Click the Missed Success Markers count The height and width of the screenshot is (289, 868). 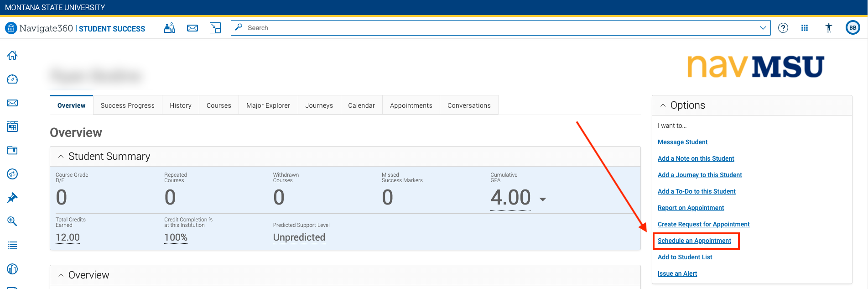387,198
